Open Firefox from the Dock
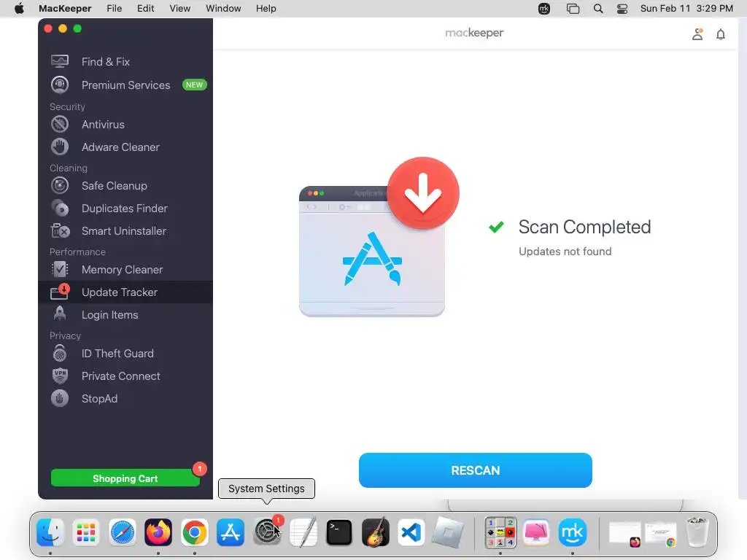This screenshot has width=747, height=560. (158, 532)
